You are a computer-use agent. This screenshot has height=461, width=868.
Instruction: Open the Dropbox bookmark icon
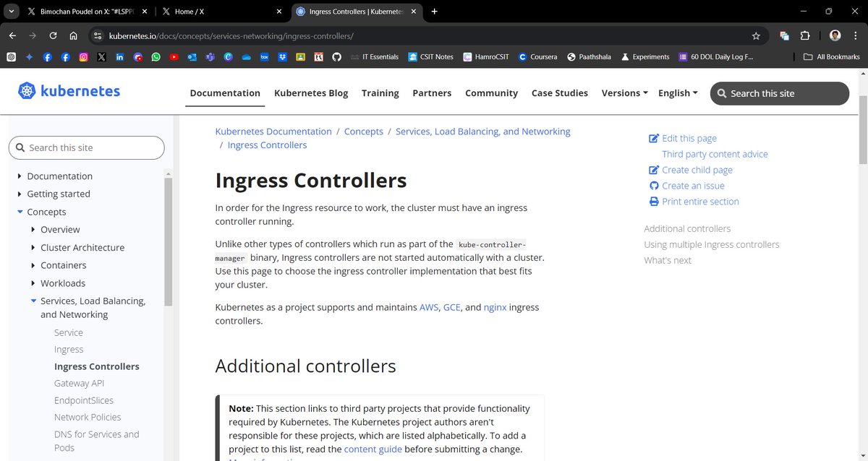coord(283,57)
